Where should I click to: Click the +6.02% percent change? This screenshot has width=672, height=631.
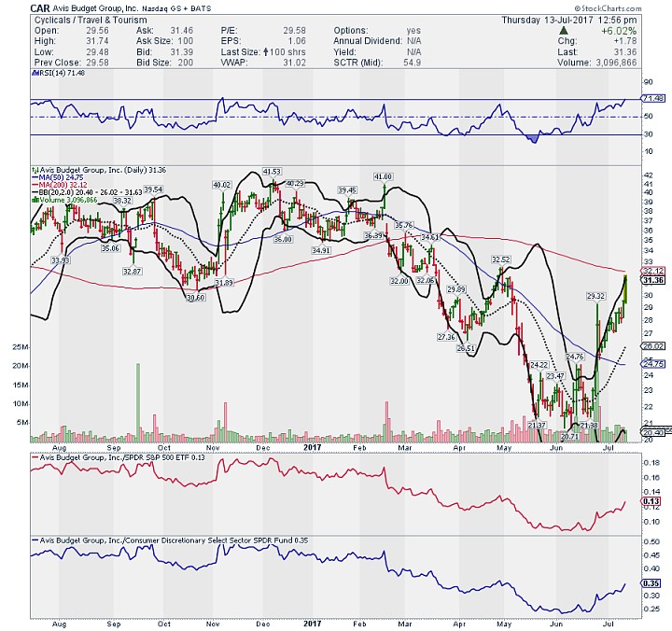pos(619,31)
